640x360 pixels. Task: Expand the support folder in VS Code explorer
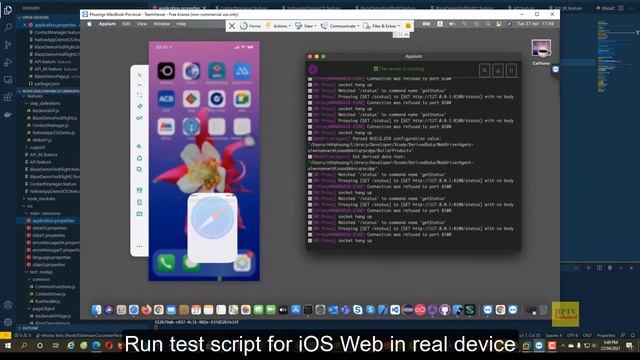click(x=27, y=147)
